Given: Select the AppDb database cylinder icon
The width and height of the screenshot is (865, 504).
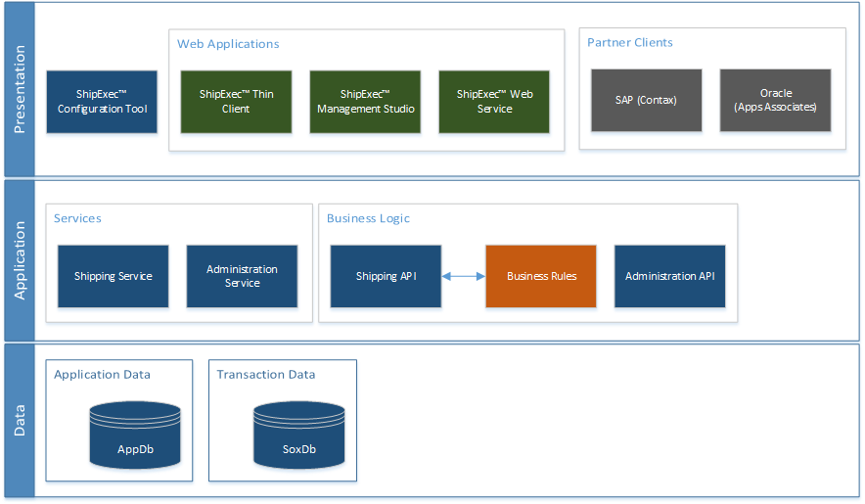Looking at the screenshot, I should 135,434.
